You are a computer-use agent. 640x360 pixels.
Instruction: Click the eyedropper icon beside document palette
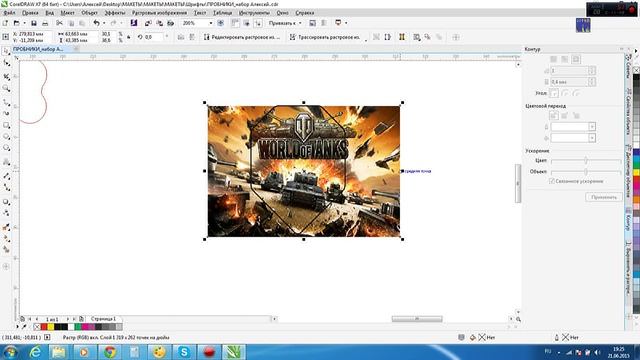(x=24, y=327)
